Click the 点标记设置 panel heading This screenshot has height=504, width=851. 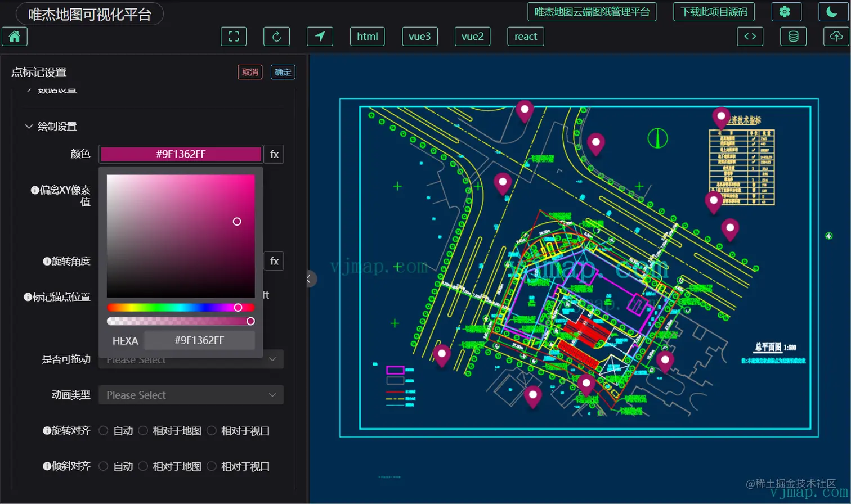[x=39, y=72]
